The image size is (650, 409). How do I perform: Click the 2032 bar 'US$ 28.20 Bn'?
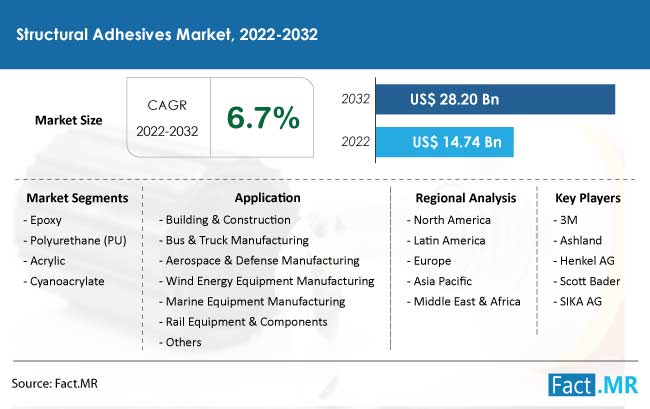click(495, 99)
